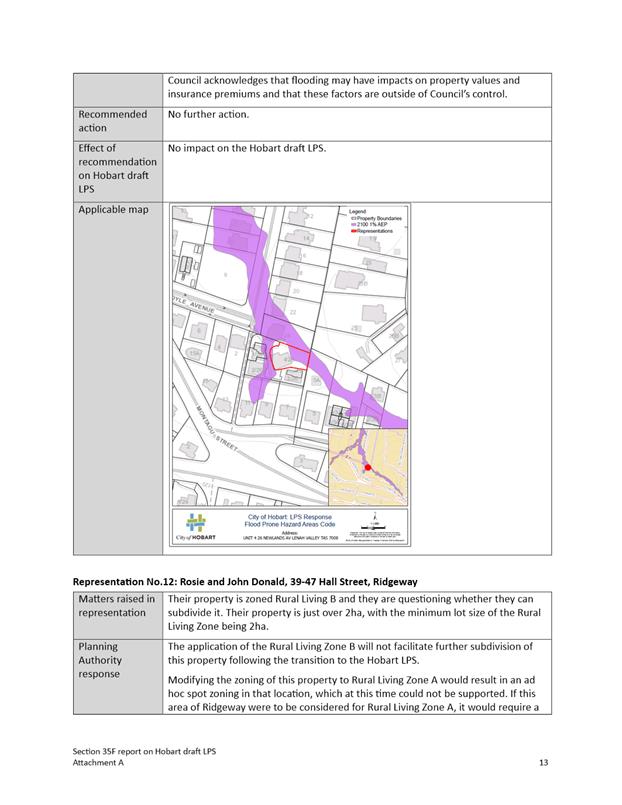Click the 'Legend' title on the map
The width and height of the screenshot is (622, 805).
pos(357,212)
